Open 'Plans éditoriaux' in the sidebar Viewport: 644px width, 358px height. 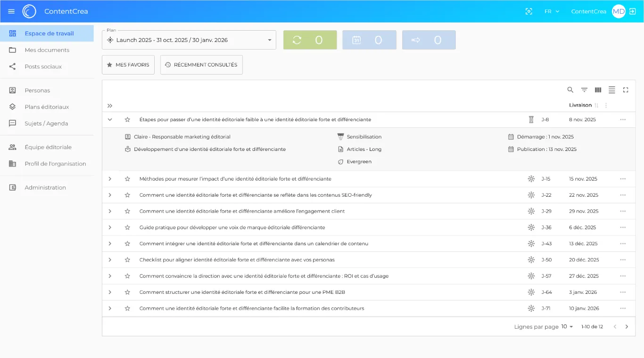point(47,107)
